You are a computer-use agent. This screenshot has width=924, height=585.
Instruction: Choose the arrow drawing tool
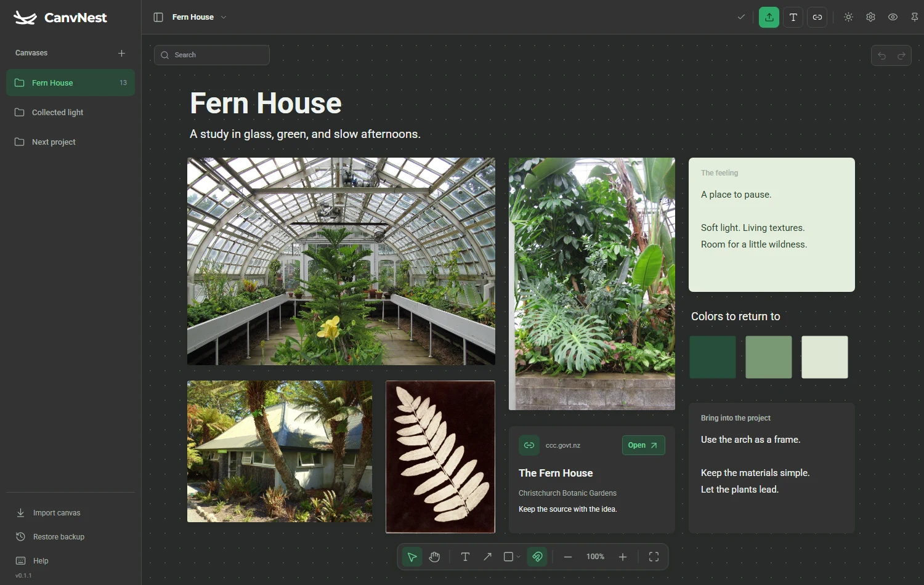pyautogui.click(x=487, y=557)
